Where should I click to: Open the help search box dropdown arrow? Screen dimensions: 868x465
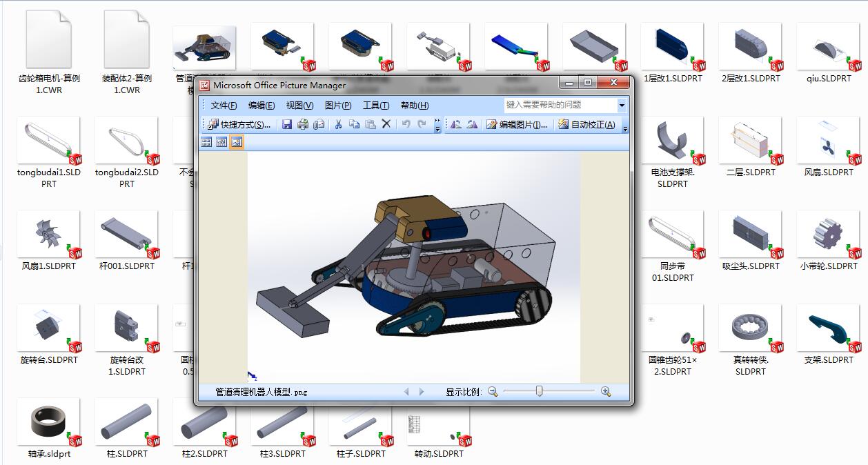(622, 106)
